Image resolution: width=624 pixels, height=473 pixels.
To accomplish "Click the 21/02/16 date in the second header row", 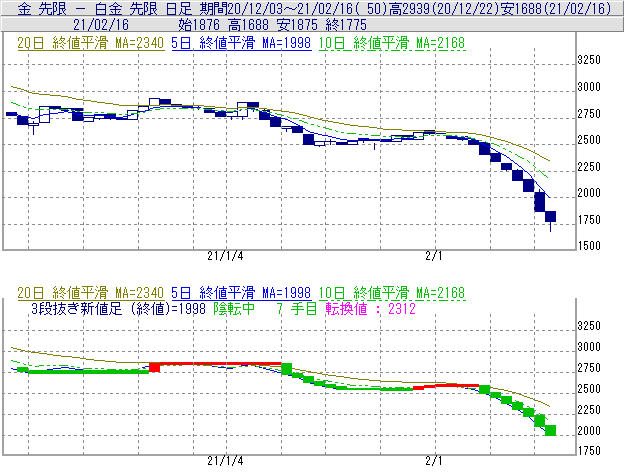I will click(101, 25).
